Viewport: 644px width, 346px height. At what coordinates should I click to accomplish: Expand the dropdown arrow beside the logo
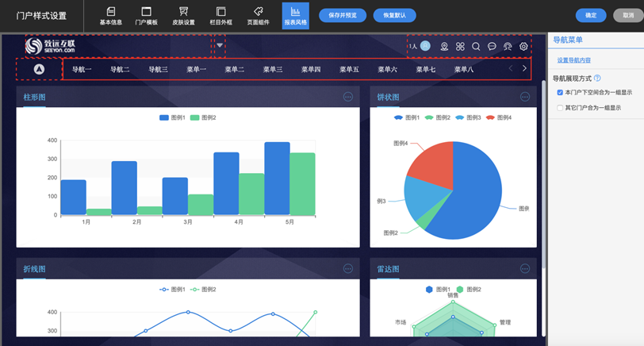220,46
